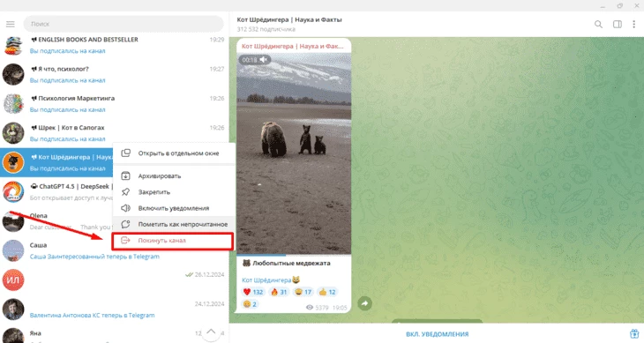This screenshot has width=644, height=343.
Task: Close the Telegram window
Action: (x=637, y=6)
